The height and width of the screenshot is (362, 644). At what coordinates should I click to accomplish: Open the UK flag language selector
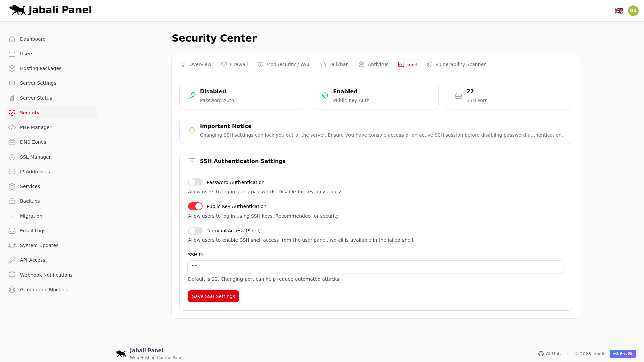pyautogui.click(x=619, y=10)
